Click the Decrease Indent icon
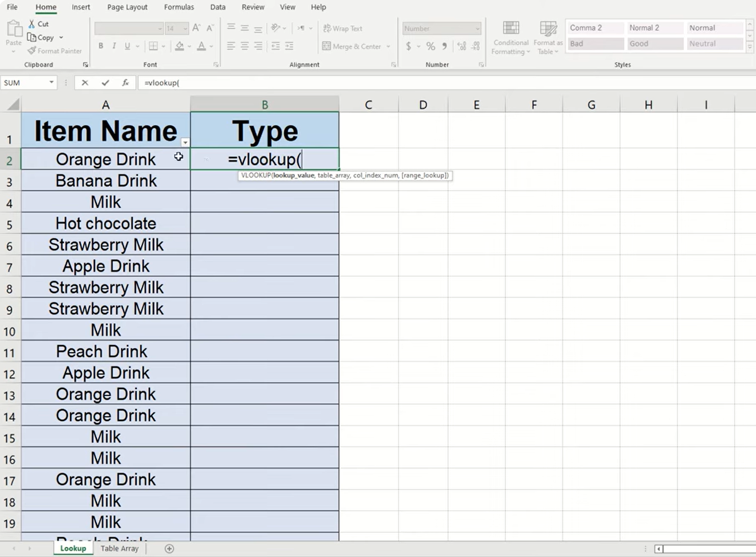This screenshot has height=557, width=756. point(276,46)
